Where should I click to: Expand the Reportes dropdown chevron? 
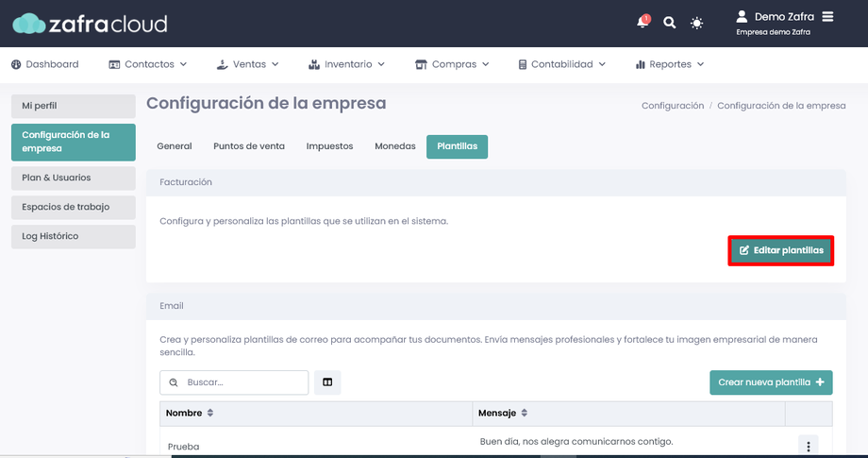click(x=700, y=64)
